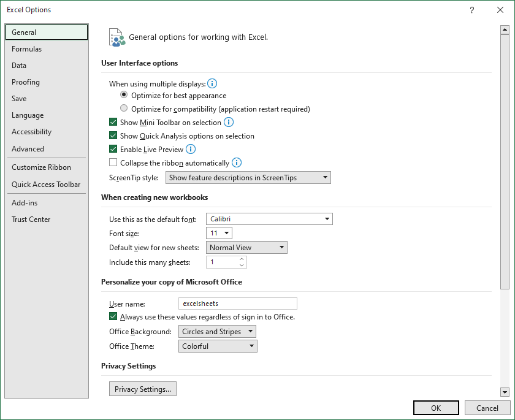Click the Privacy Settings button

tap(143, 389)
